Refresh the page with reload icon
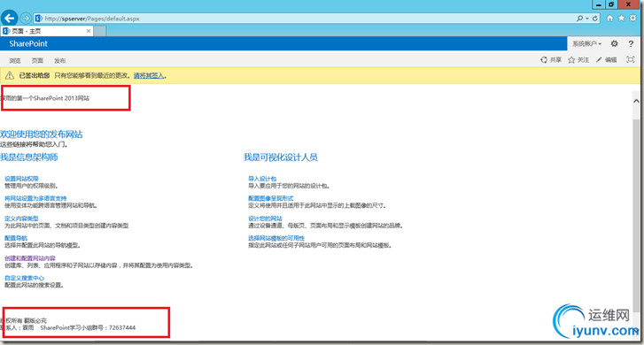 tap(594, 19)
